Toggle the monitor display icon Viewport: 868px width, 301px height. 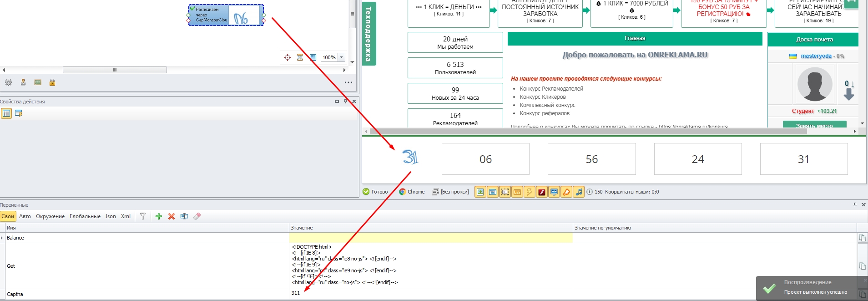pos(554,192)
